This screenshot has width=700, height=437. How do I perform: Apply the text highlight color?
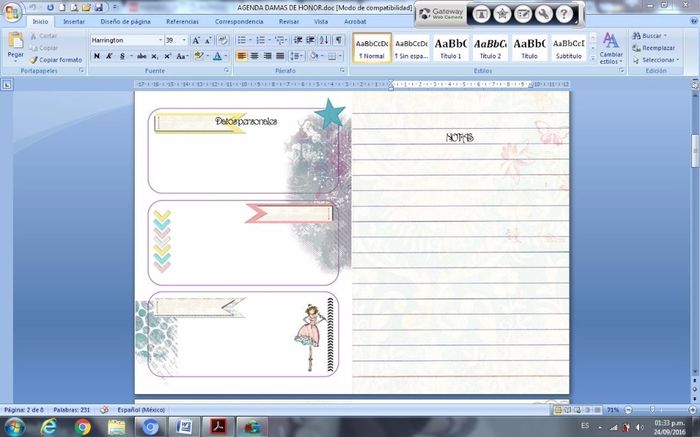199,56
